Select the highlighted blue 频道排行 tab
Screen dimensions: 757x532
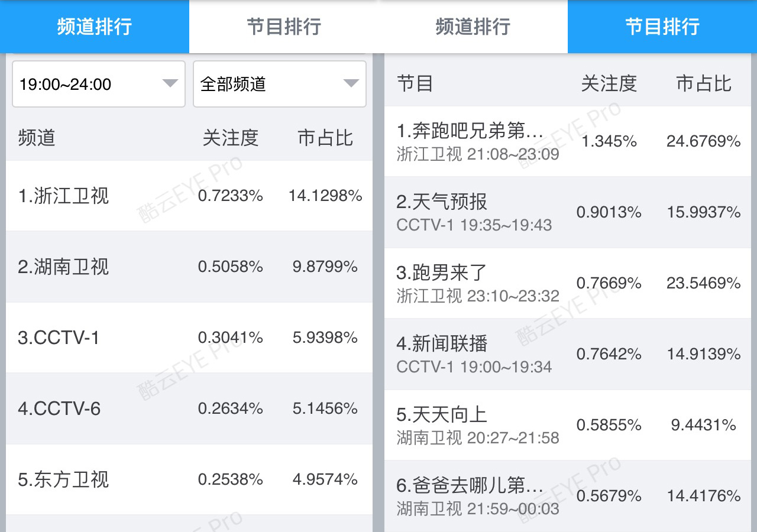click(95, 27)
